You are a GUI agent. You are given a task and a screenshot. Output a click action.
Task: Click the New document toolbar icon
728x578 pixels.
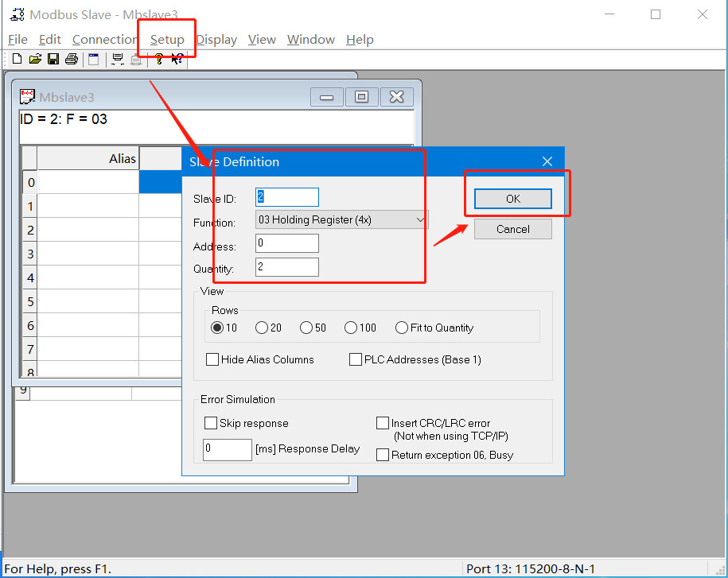[x=17, y=59]
